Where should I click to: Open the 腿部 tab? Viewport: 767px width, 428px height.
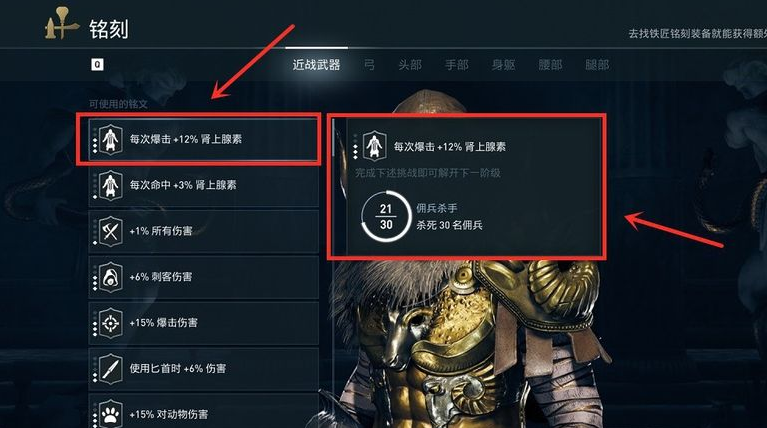(597, 65)
